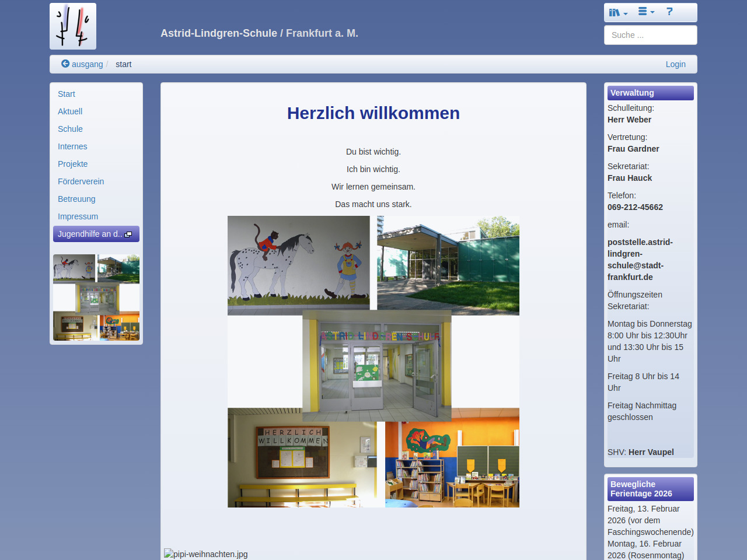
Task: Expand the hamburger list menu
Action: [x=646, y=12]
